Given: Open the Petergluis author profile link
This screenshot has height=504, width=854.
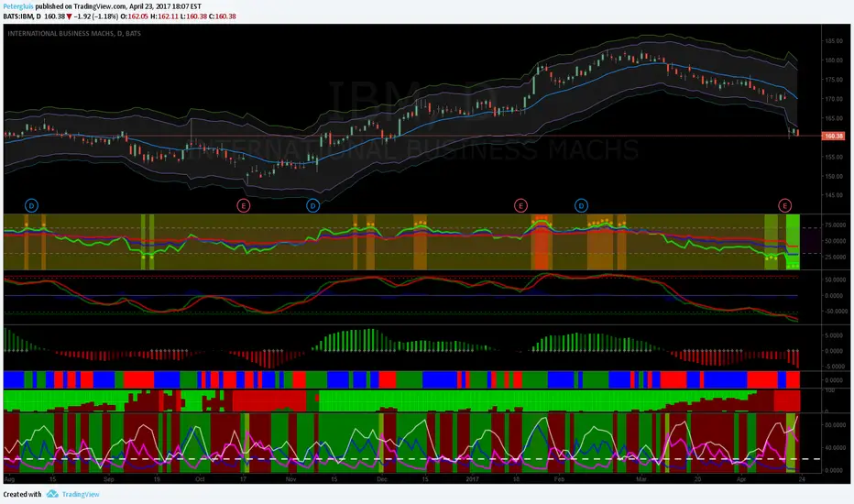Looking at the screenshot, I should (x=18, y=6).
